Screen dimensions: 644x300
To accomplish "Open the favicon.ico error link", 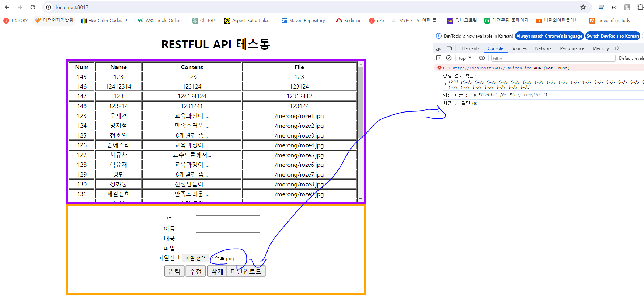I will (x=492, y=68).
